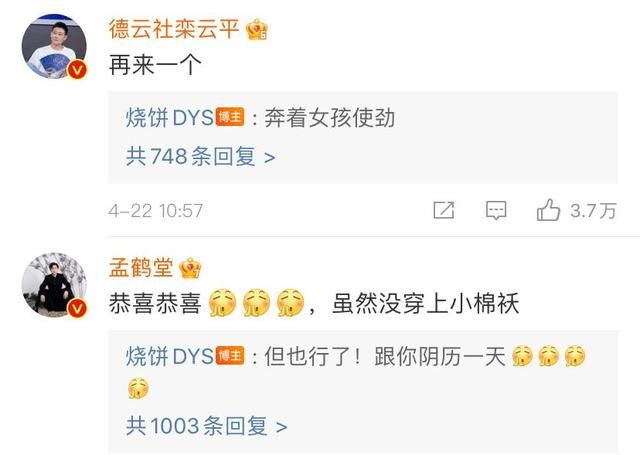
Task: Select the comment text 再来一个
Action: click(155, 65)
